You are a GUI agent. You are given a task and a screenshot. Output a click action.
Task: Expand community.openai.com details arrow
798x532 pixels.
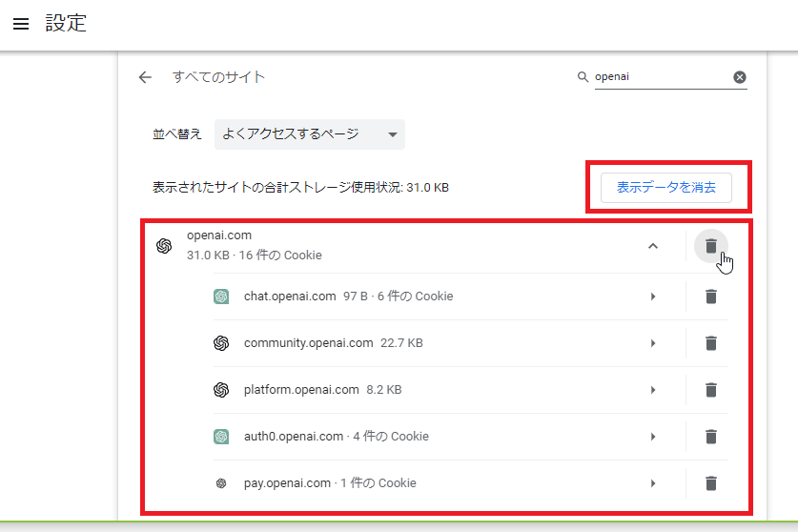[653, 343]
